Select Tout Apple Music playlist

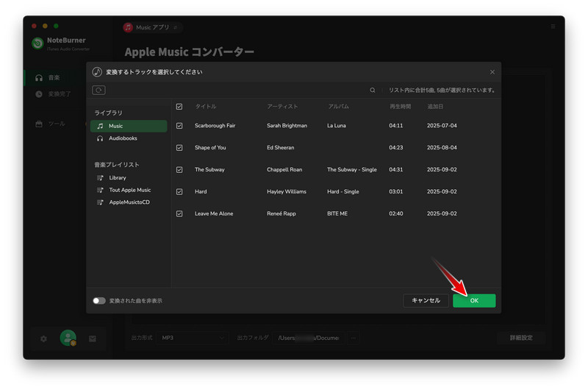[x=129, y=190]
